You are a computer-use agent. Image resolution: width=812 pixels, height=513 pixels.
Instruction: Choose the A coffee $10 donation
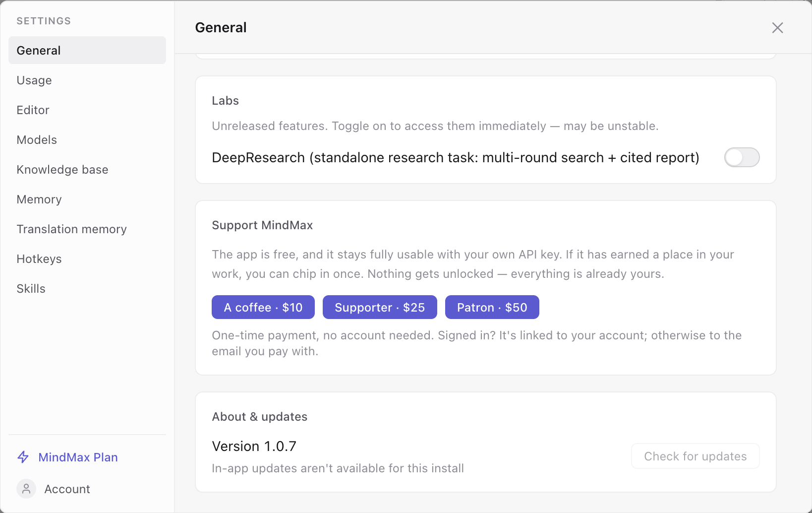[263, 307]
